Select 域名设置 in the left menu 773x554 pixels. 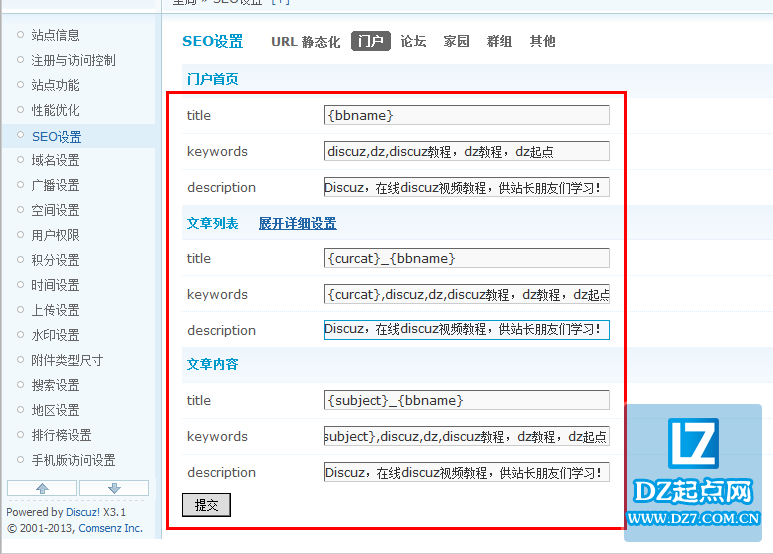[55, 160]
